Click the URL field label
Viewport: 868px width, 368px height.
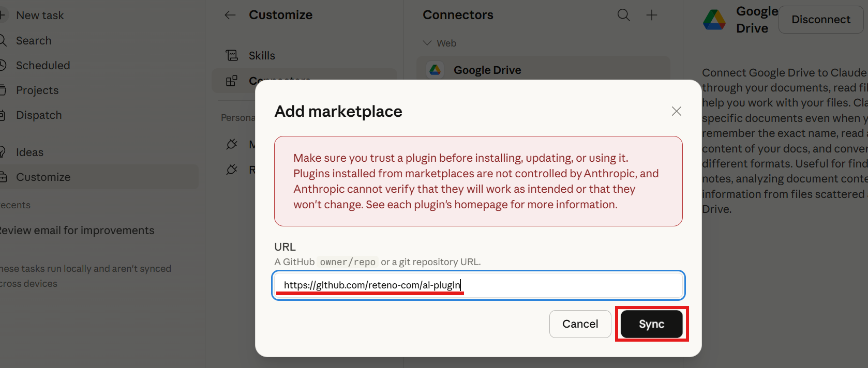pyautogui.click(x=285, y=247)
